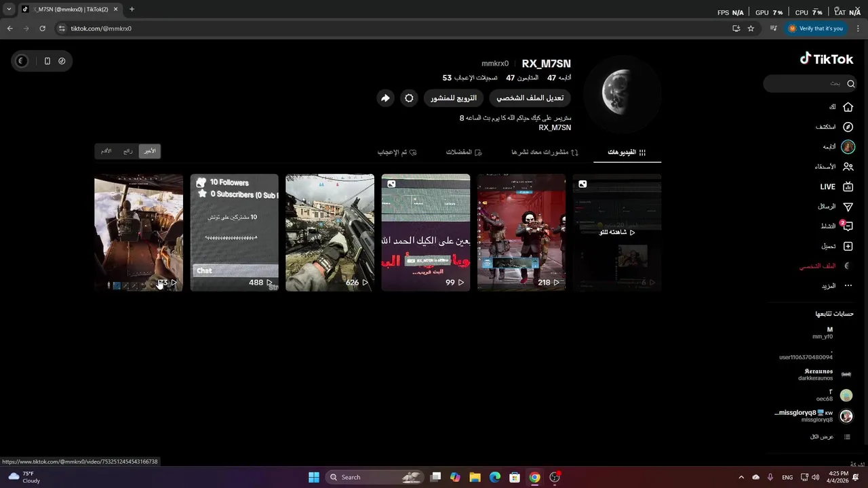This screenshot has height=488, width=868.
Task: Click the share arrow button on profile
Action: [x=385, y=98]
